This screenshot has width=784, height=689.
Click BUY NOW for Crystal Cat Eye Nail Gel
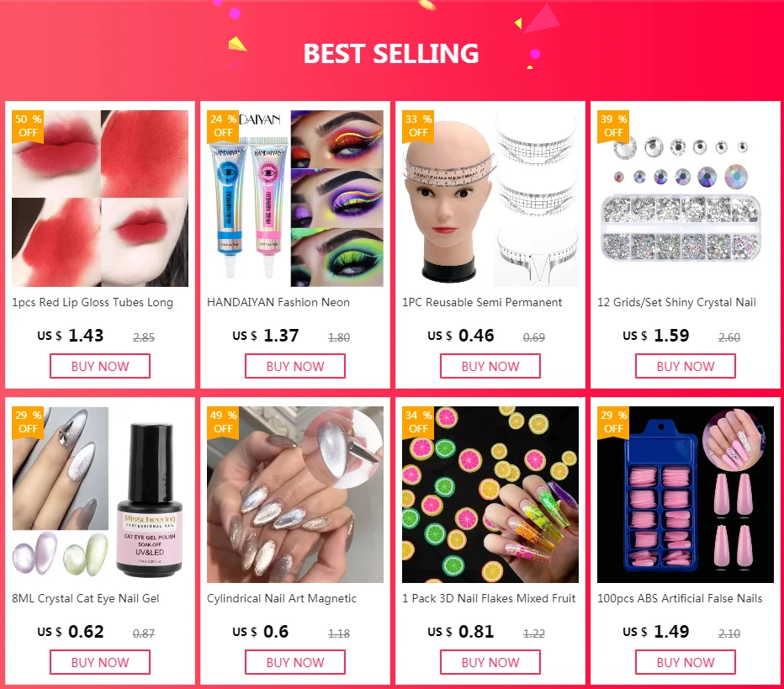pos(100,662)
